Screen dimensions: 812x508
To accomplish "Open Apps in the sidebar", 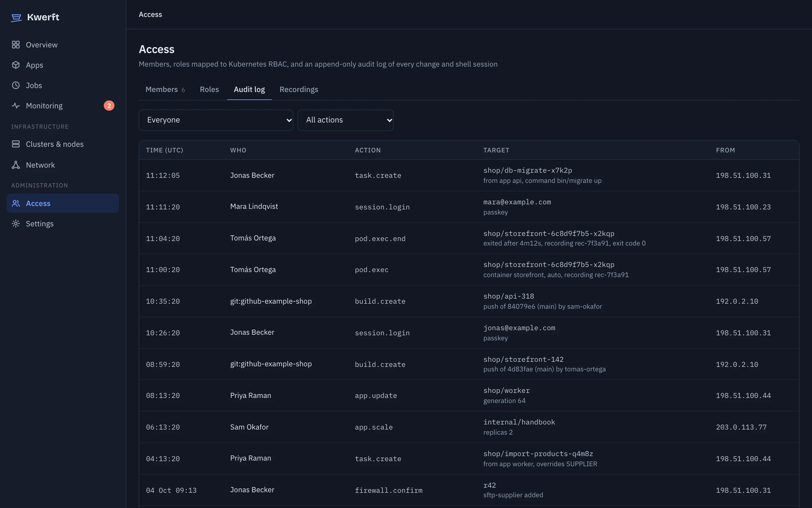I will pyautogui.click(x=63, y=65).
